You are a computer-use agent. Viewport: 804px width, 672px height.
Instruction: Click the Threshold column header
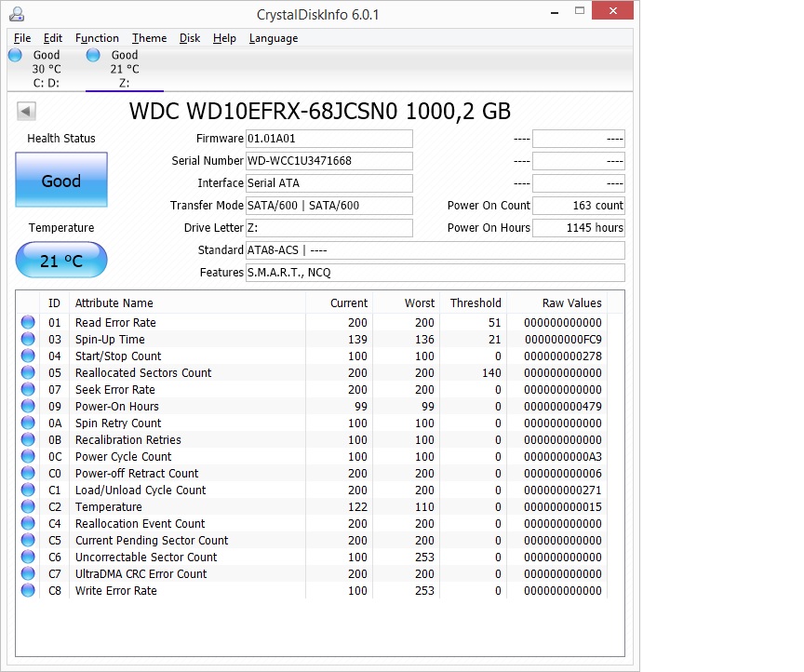tap(474, 302)
